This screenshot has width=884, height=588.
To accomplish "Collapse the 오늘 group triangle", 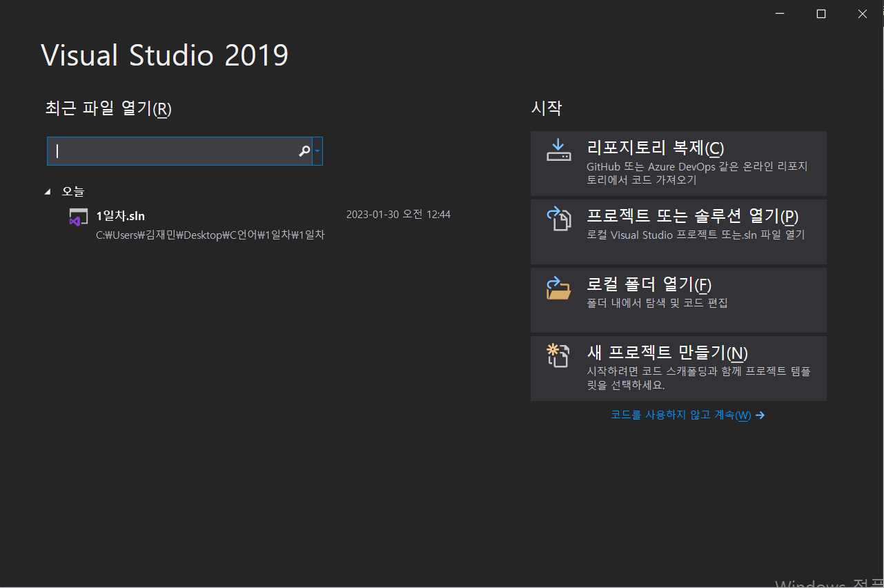I will [48, 191].
